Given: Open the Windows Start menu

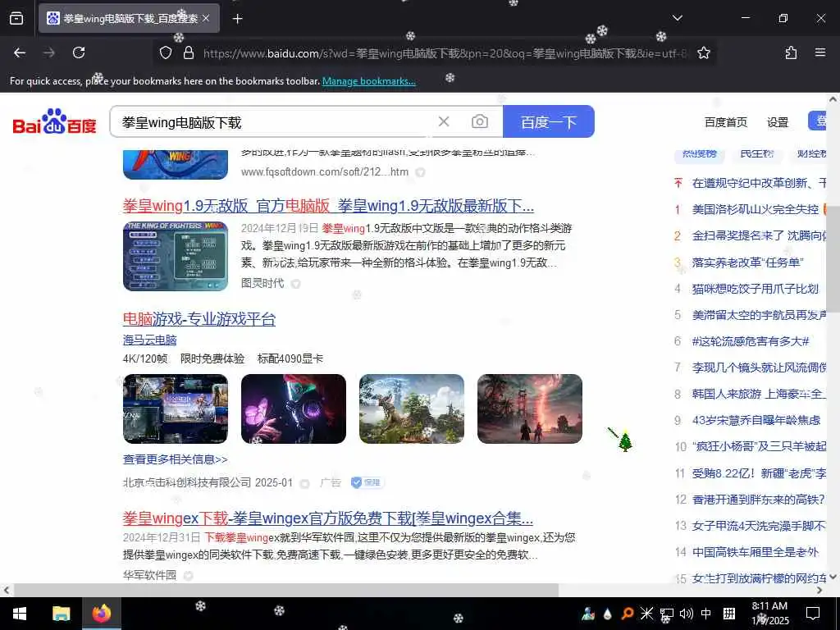Looking at the screenshot, I should click(20, 614).
